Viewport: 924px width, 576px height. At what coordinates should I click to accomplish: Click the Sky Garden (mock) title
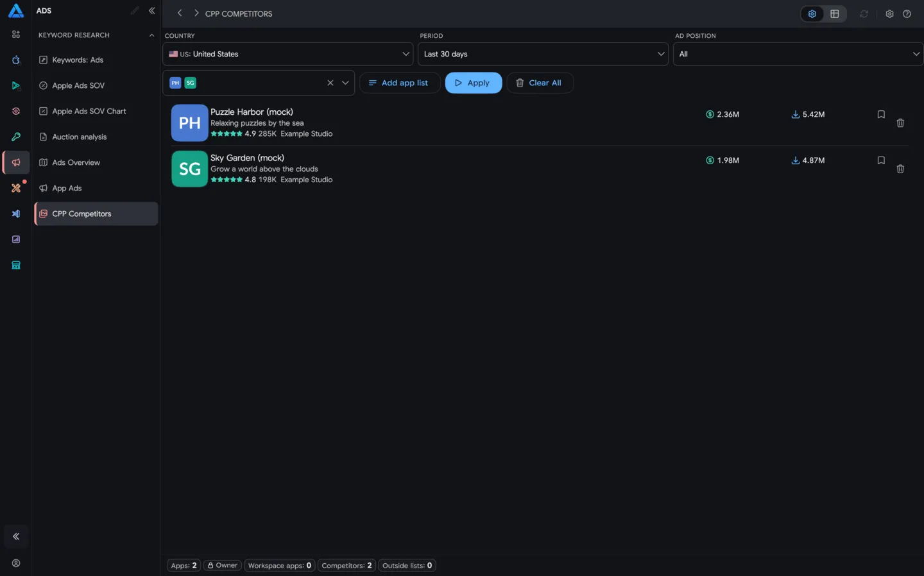coord(247,158)
